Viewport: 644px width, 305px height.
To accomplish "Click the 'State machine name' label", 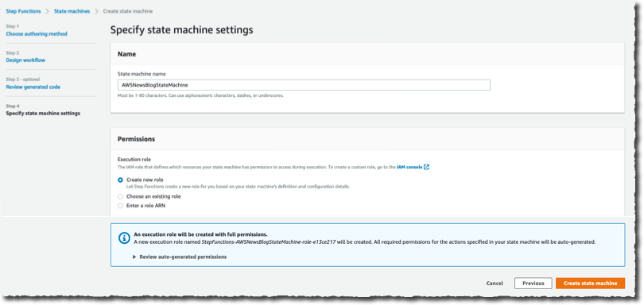I will point(142,74).
